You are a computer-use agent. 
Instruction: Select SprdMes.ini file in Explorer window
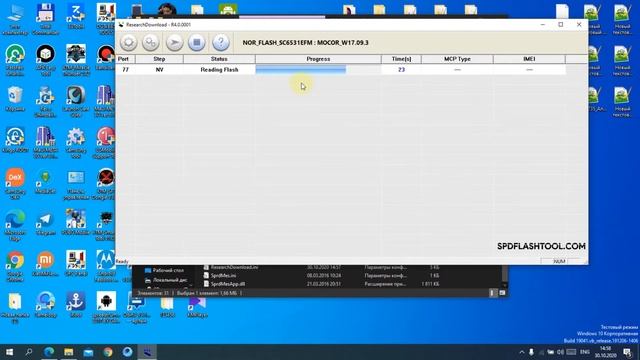pyautogui.click(x=223, y=276)
